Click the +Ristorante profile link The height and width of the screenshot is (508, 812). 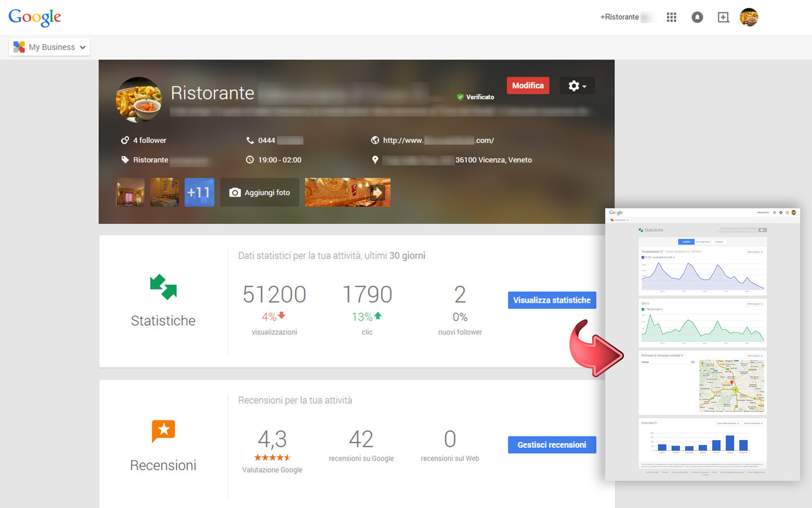pyautogui.click(x=619, y=17)
